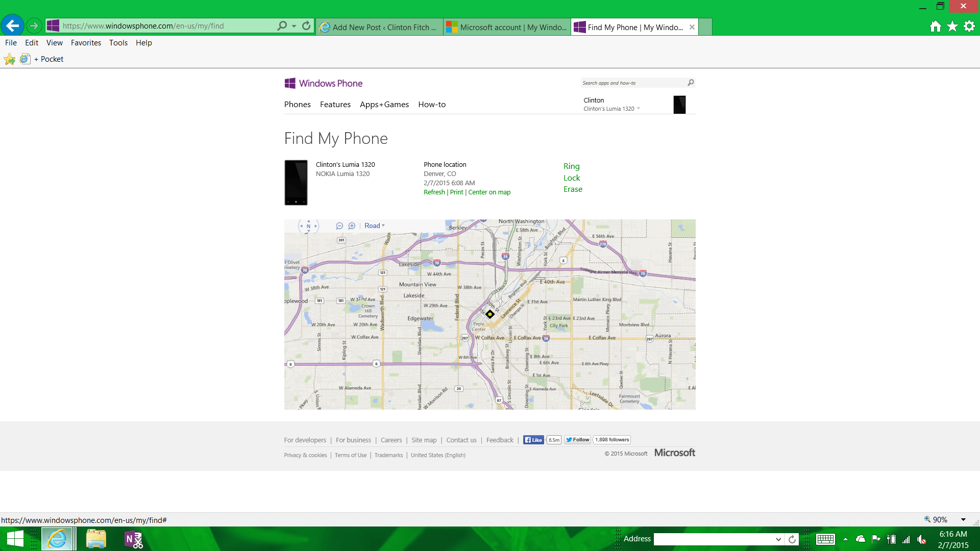This screenshot has height=551, width=980.
Task: Open a new blank tab
Action: (705, 27)
